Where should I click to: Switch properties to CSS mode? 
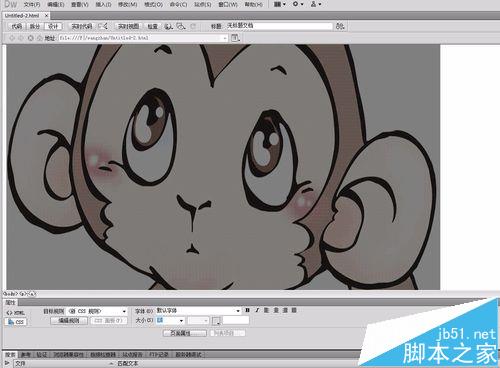(16, 322)
